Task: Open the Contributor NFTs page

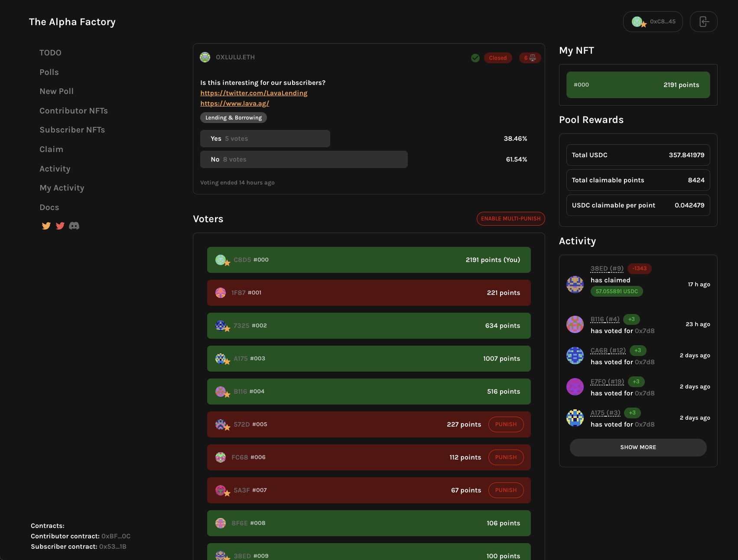Action: (74, 111)
